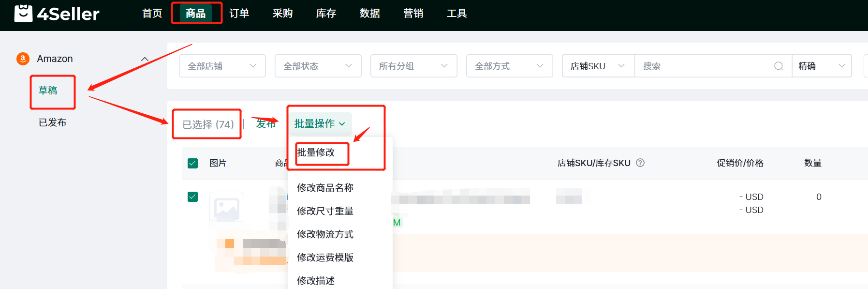868x289 pixels.
Task: Expand the 所有分组 group dropdown
Action: 413,66
